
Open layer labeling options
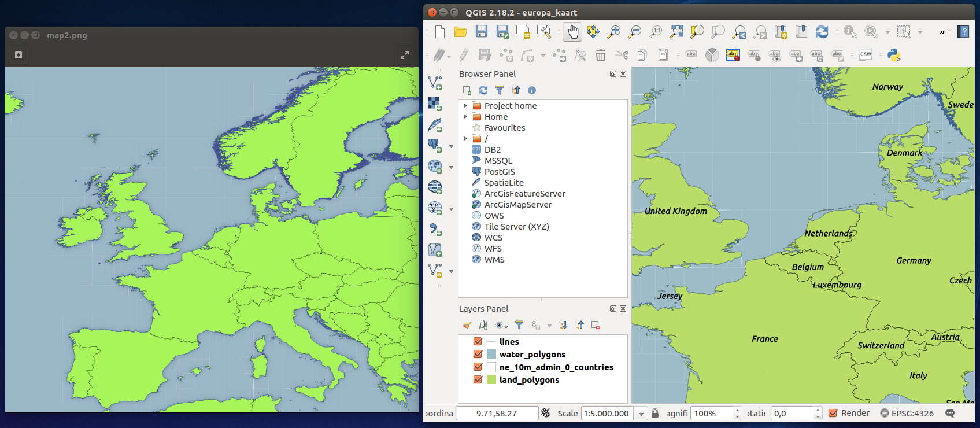click(691, 55)
